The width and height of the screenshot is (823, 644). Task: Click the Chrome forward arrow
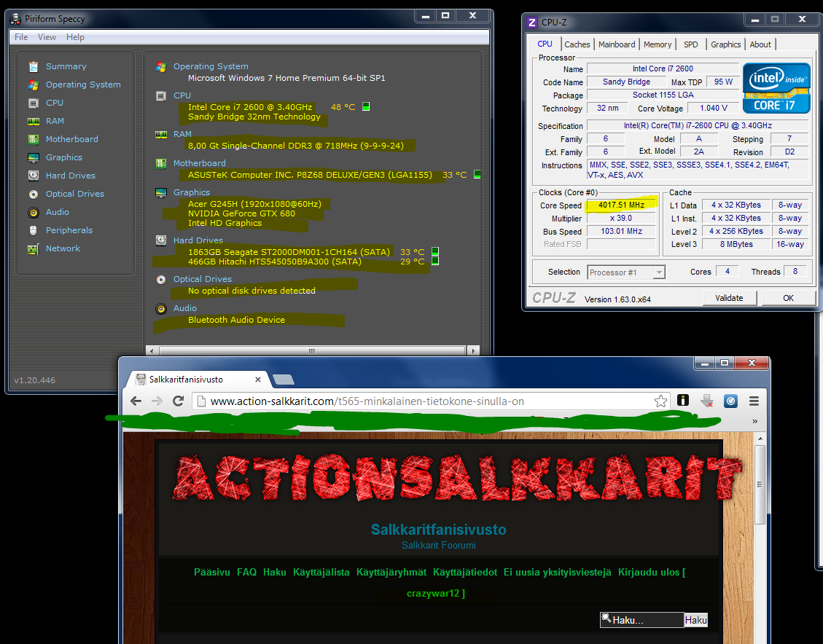tap(157, 401)
